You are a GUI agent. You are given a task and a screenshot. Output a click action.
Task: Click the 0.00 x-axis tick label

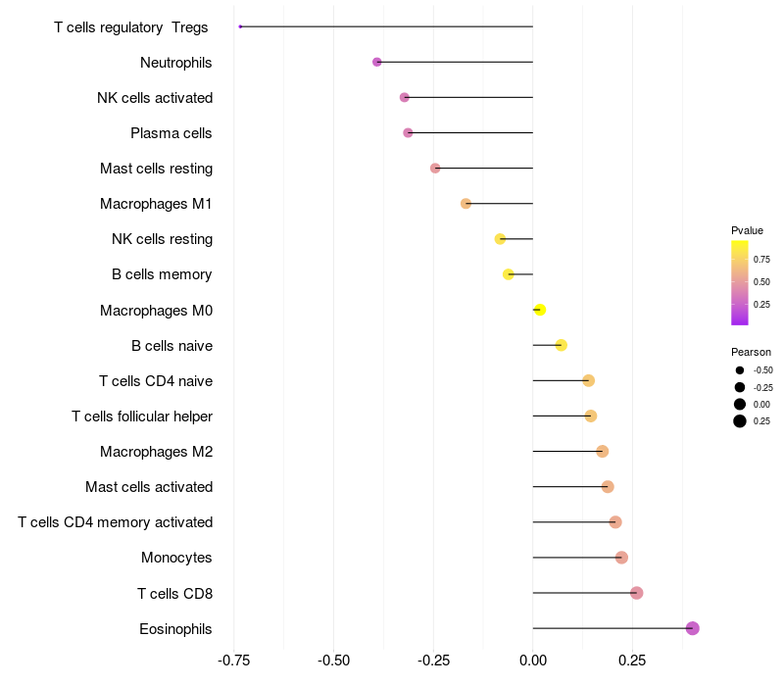coord(532,661)
